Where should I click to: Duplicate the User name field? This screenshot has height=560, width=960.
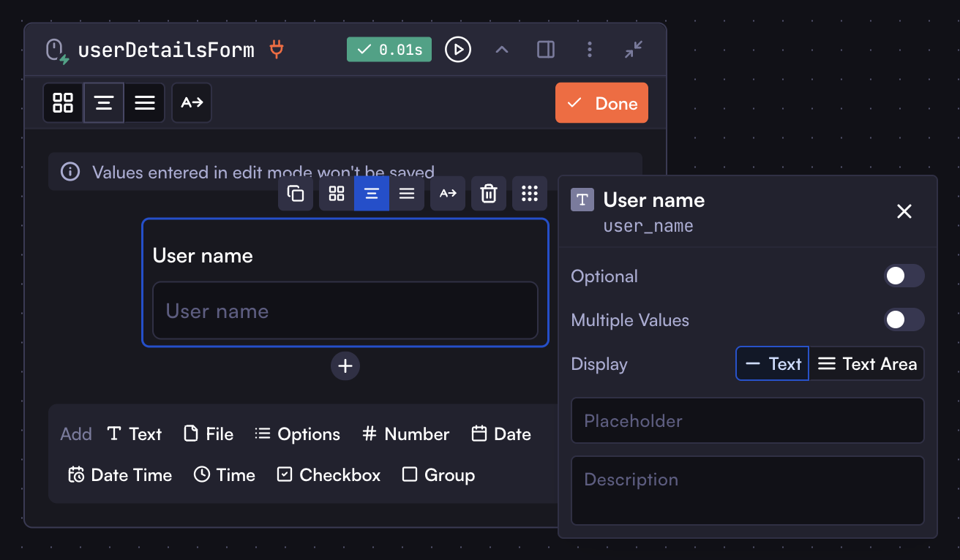click(x=296, y=194)
